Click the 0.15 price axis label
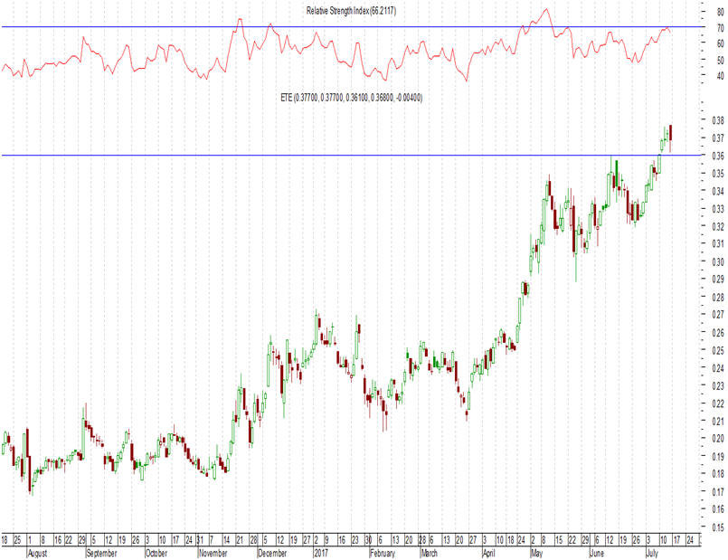This screenshot has height=560, width=728. 718,527
